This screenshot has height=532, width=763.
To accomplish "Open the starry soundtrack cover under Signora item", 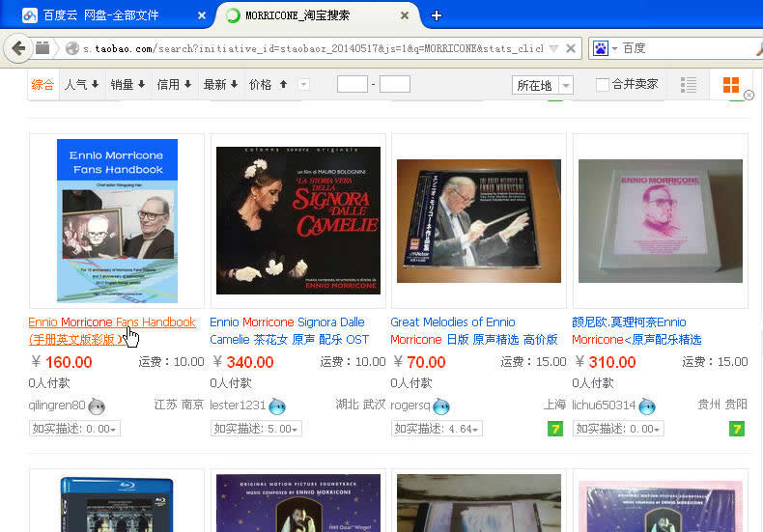I will 298,503.
